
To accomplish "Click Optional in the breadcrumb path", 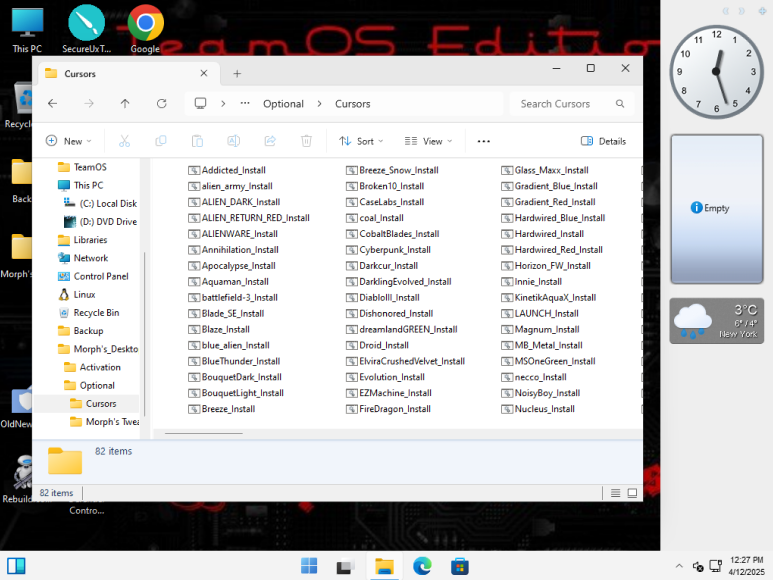I will [283, 103].
